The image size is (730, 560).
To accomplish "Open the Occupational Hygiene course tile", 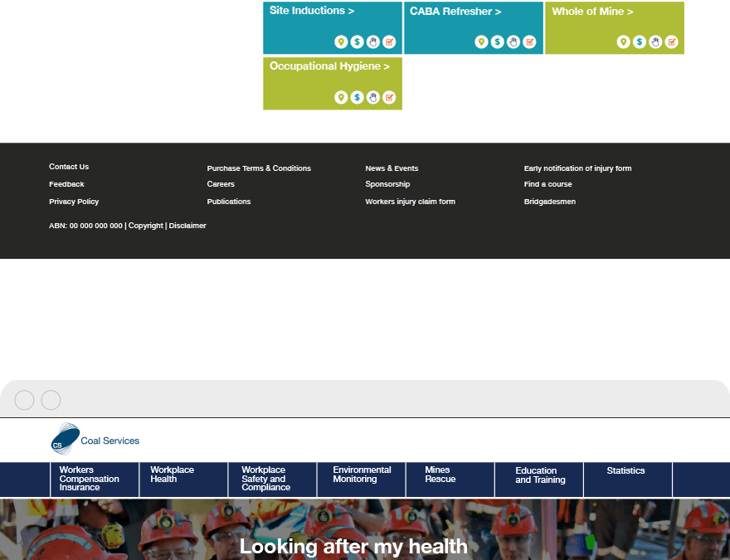I will click(333, 84).
